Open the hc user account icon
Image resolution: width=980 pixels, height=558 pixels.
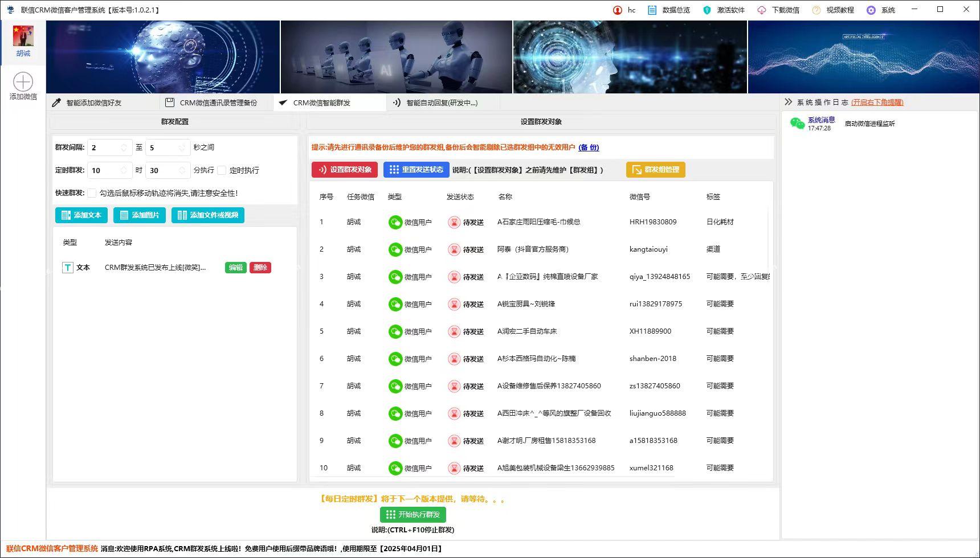(x=617, y=10)
